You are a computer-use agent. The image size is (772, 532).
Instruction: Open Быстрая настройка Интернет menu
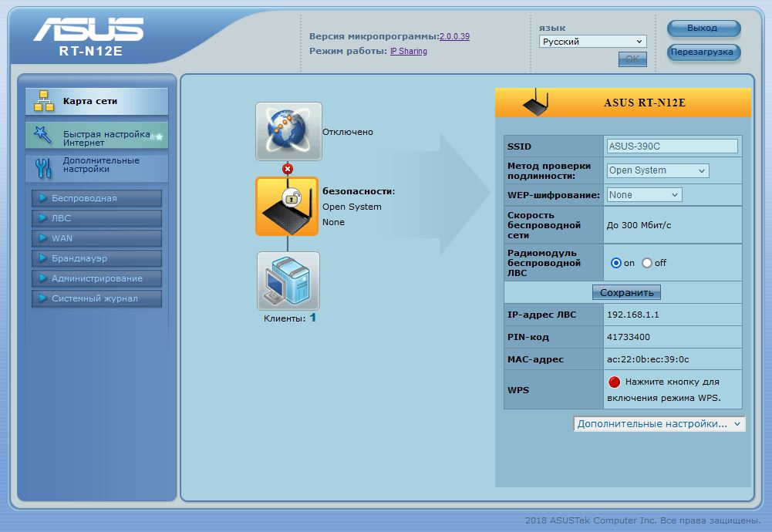(x=97, y=136)
